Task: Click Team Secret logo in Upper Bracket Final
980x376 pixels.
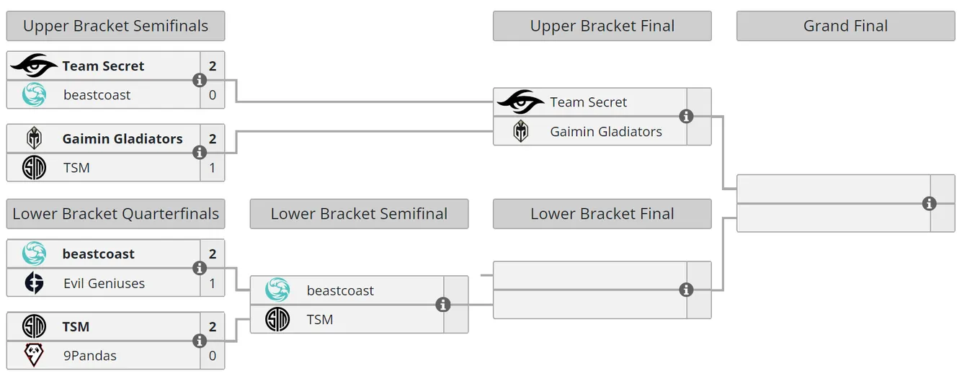Action: 520,102
